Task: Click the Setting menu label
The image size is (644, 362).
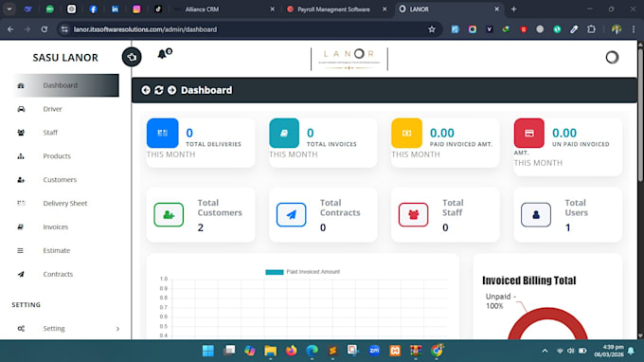Action: [x=54, y=328]
